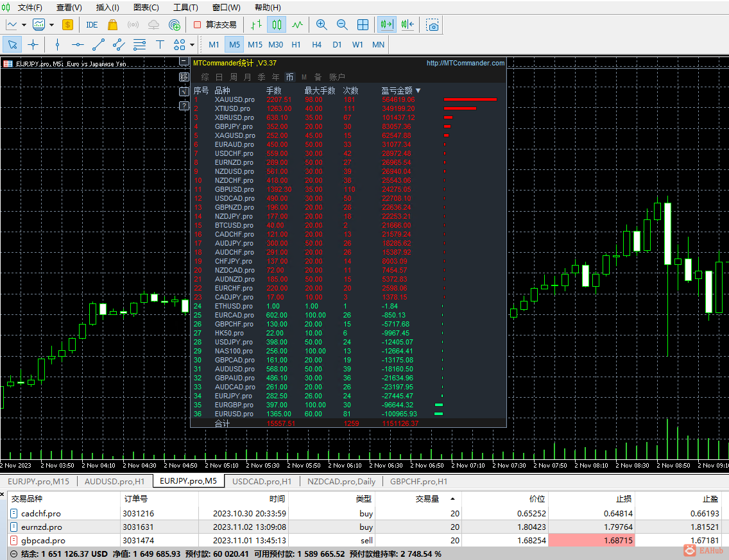Expand the shapes tool dropdown arrow

pyautogui.click(x=192, y=45)
